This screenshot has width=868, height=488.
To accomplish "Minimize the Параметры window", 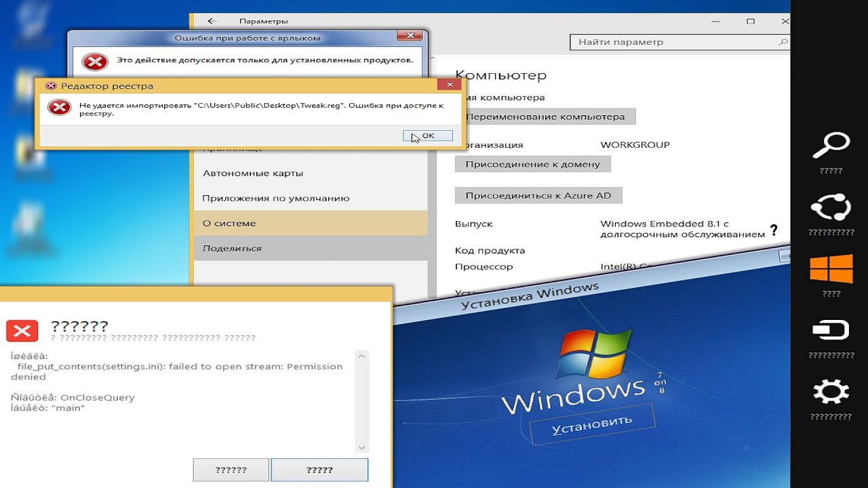I will click(715, 21).
